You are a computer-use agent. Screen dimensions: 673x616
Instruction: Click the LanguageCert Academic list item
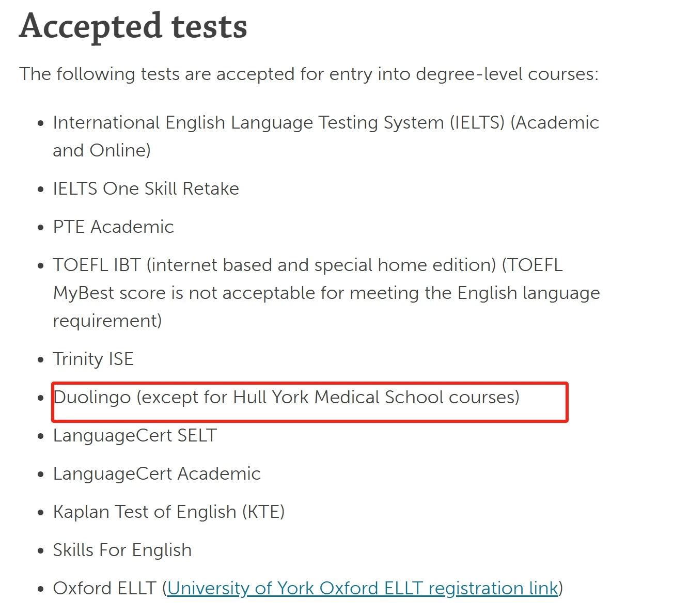pyautogui.click(x=157, y=473)
